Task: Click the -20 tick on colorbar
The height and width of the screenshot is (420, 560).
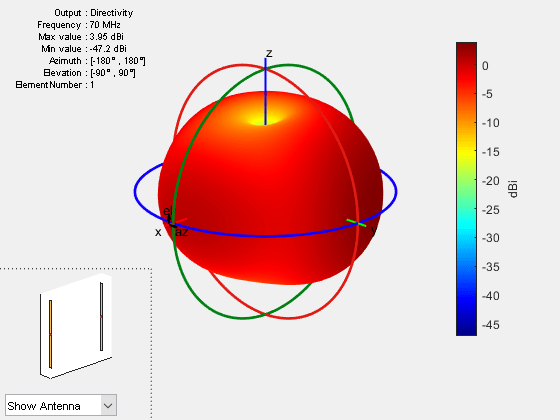Action: click(490, 181)
